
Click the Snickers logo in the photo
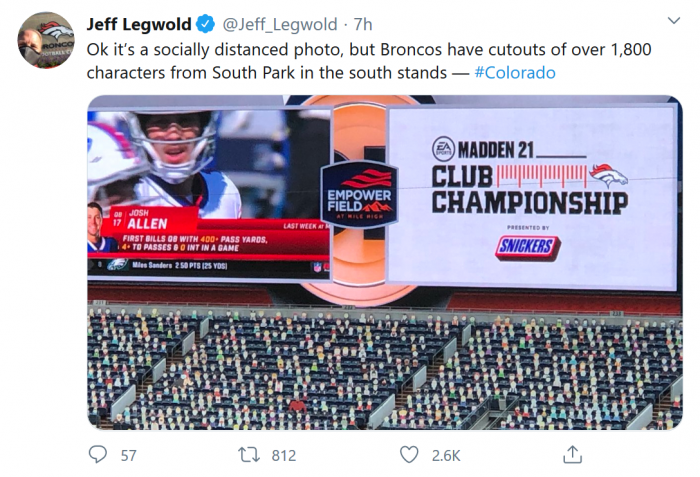point(527,247)
